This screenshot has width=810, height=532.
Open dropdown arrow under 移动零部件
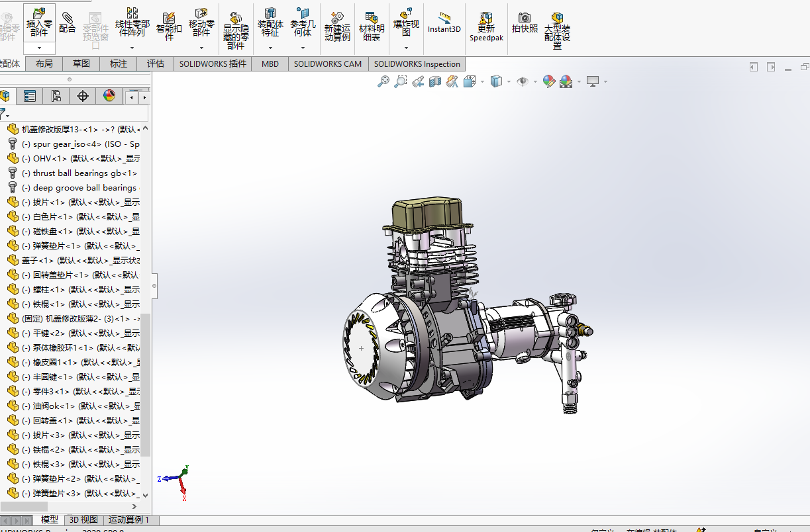201,48
